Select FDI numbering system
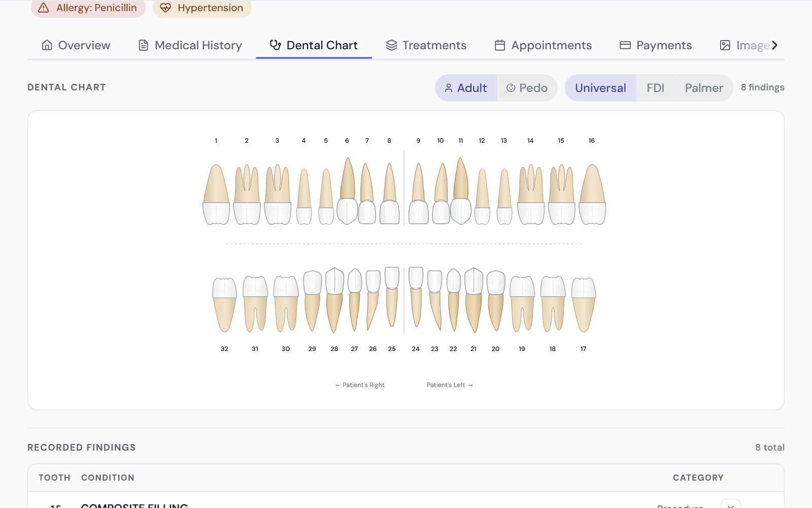The width and height of the screenshot is (812, 508). pyautogui.click(x=655, y=88)
